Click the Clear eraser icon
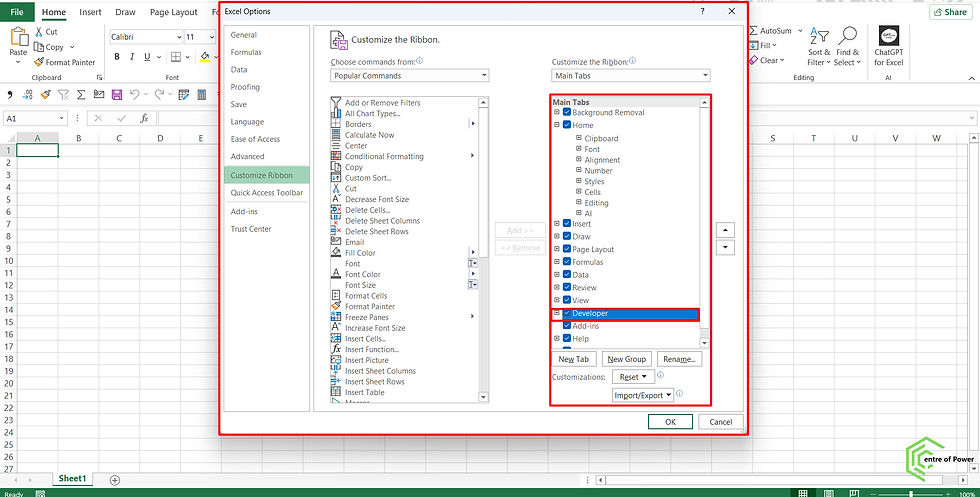This screenshot has width=980, height=497. tap(754, 61)
